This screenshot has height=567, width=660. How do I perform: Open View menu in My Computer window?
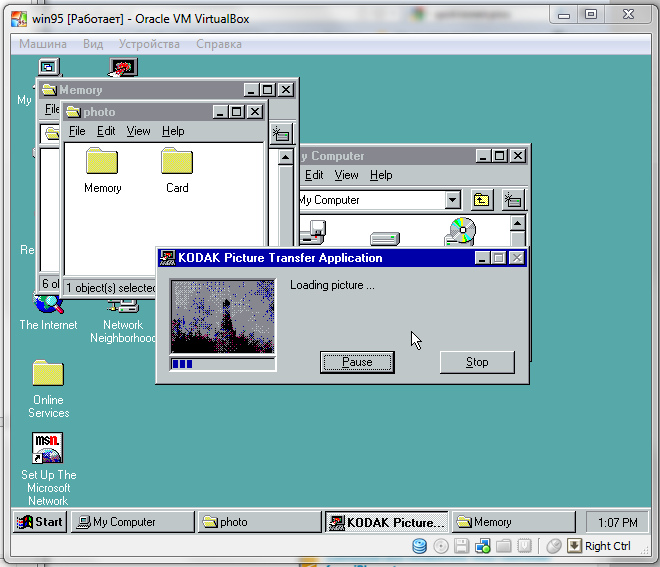tap(346, 175)
